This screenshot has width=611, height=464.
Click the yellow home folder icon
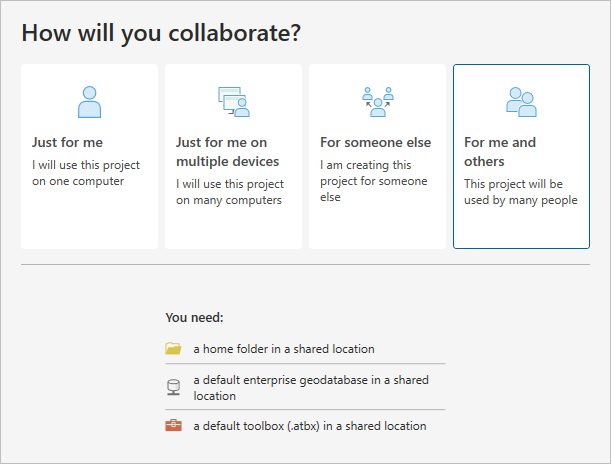[173, 349]
